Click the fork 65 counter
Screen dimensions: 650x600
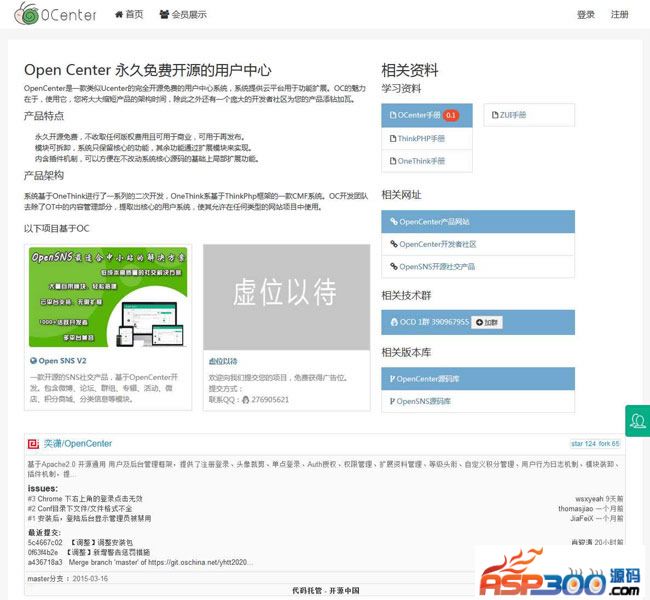(x=609, y=444)
